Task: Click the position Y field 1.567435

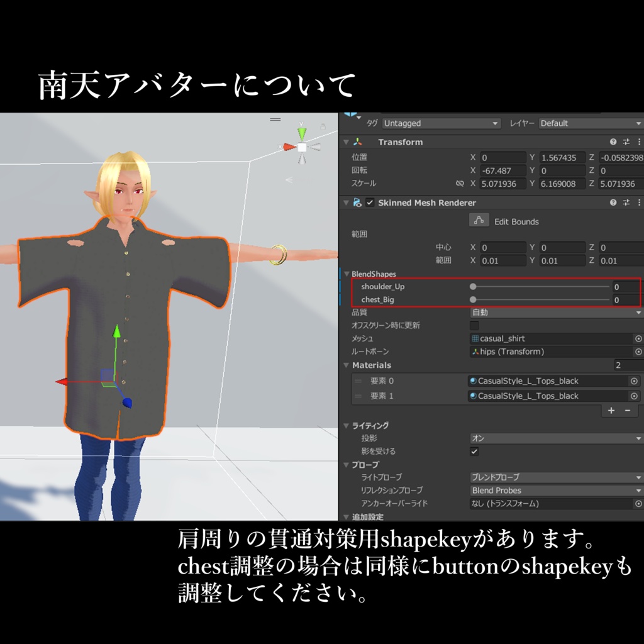Action: [562, 157]
